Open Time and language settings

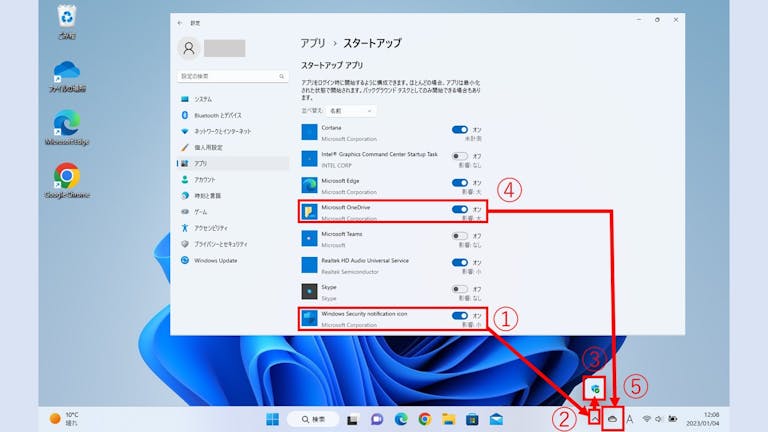click(x=233, y=196)
